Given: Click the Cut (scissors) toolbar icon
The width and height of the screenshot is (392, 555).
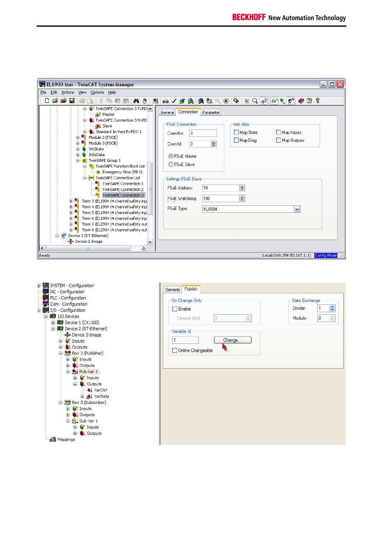Looking at the screenshot, I should 101,101.
